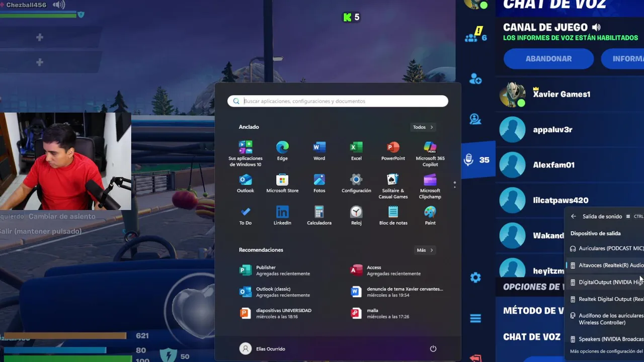The width and height of the screenshot is (644, 362).
Task: Expand Más recommendations
Action: coord(425,250)
